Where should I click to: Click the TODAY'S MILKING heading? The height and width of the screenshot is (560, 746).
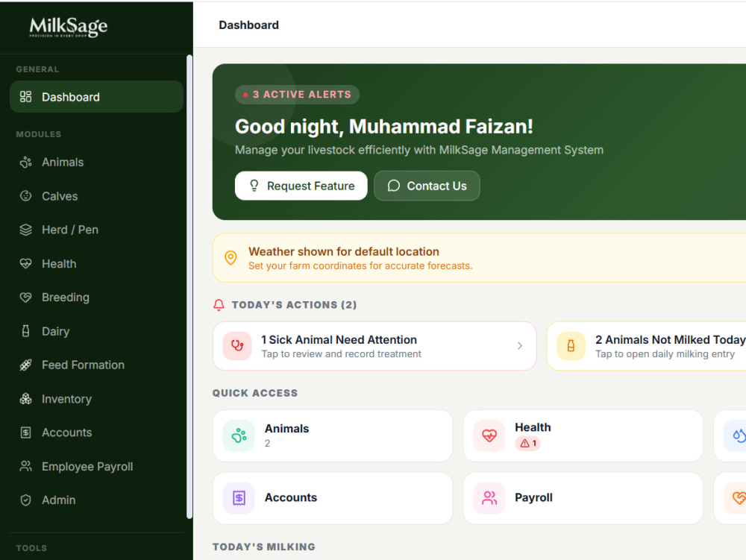click(264, 547)
